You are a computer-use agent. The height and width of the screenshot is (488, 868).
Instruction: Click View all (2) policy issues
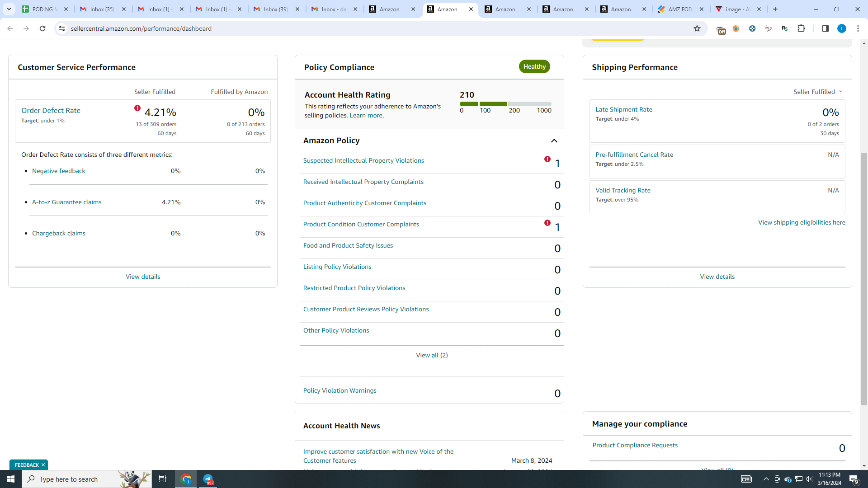pos(432,355)
